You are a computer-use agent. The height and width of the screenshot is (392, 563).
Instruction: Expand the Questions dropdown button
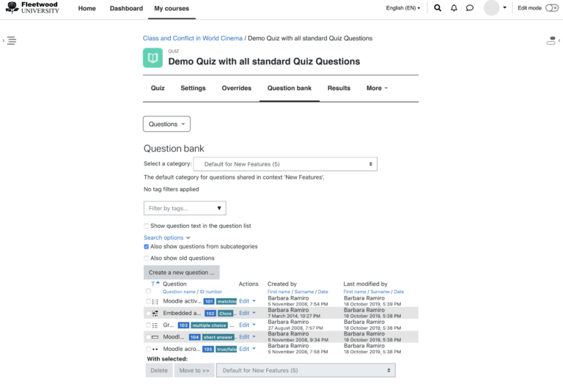point(166,124)
